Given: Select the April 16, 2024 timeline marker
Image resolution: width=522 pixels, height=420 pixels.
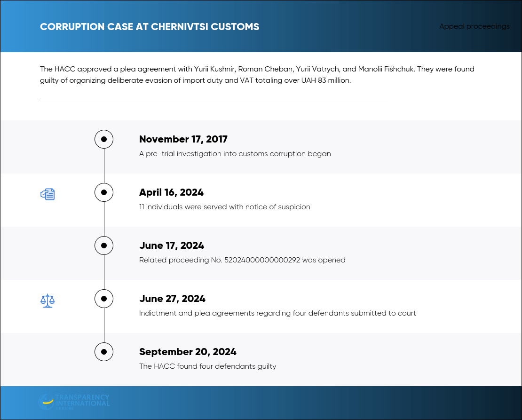Looking at the screenshot, I should 104,192.
